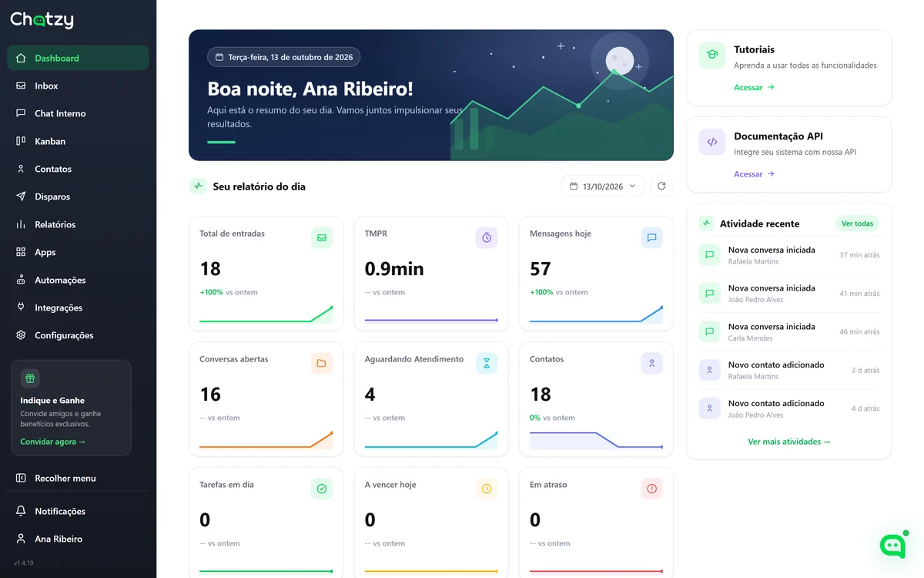The height and width of the screenshot is (578, 924).
Task: Go to Automações in the sidebar
Action: click(x=78, y=281)
